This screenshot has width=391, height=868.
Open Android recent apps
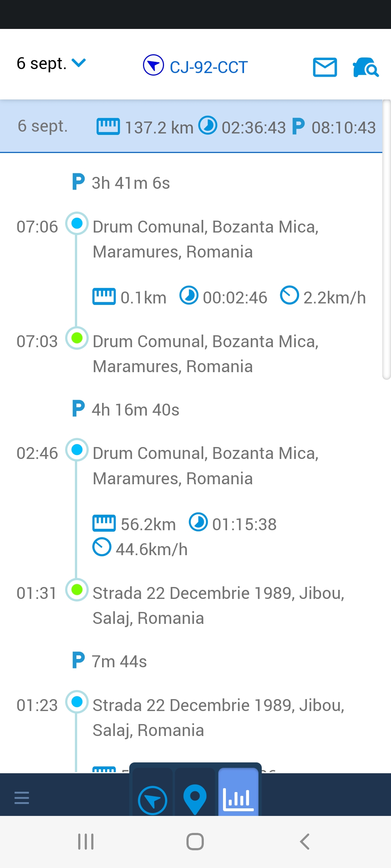(x=86, y=842)
